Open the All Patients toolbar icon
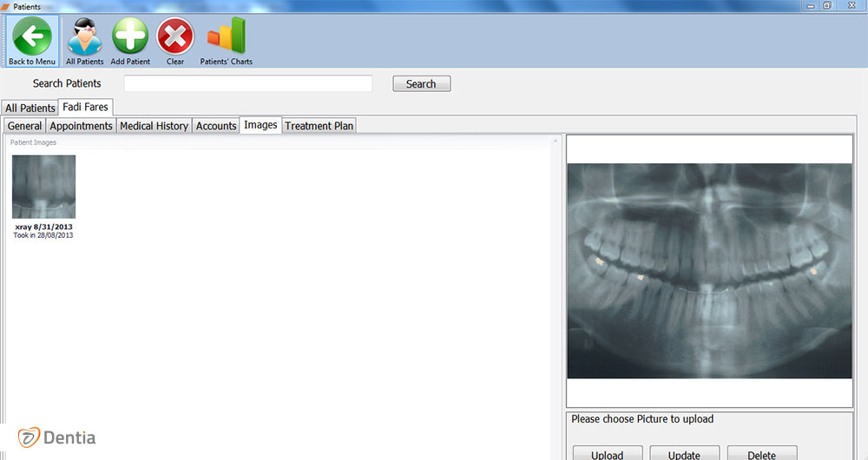This screenshot has height=460, width=868. click(x=84, y=37)
